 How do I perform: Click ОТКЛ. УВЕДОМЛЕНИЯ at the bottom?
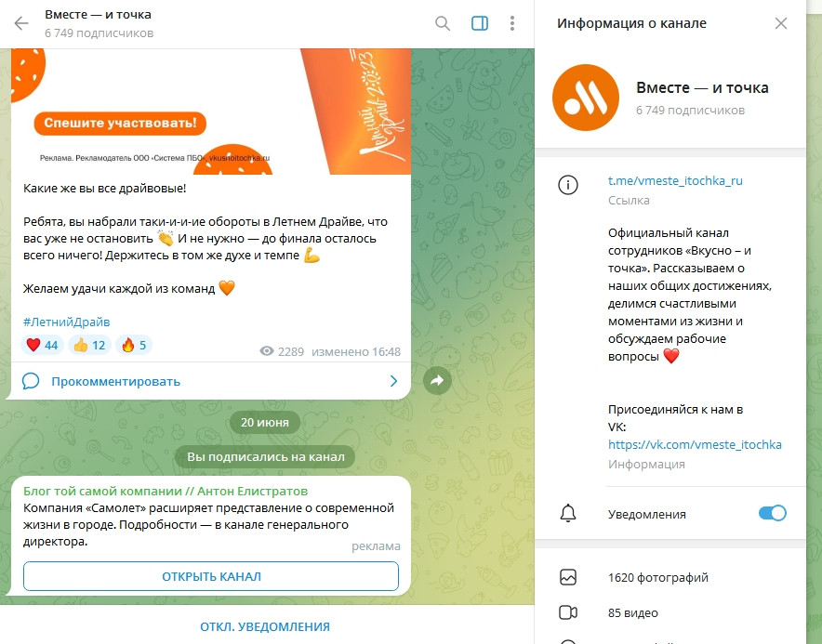click(x=265, y=626)
